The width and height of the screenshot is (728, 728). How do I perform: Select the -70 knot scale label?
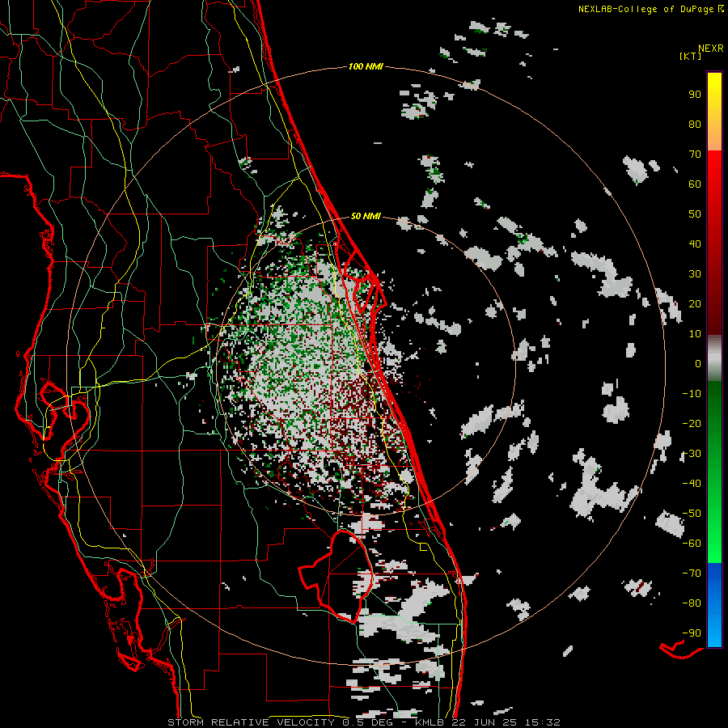tap(692, 574)
